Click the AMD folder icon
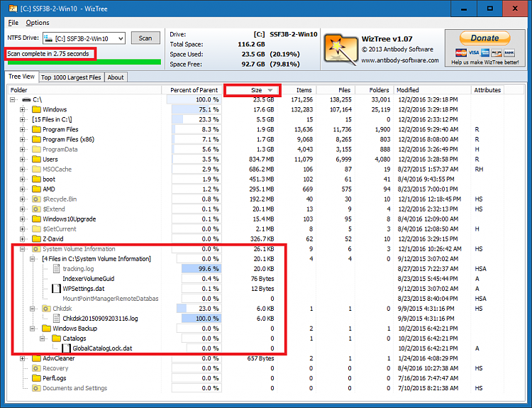This screenshot has width=532, height=408. pos(36,189)
